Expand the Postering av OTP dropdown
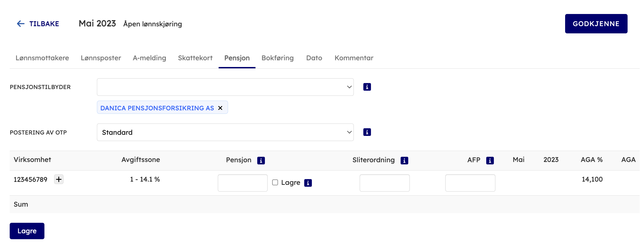Viewport: 644px width, 247px height. point(225,132)
